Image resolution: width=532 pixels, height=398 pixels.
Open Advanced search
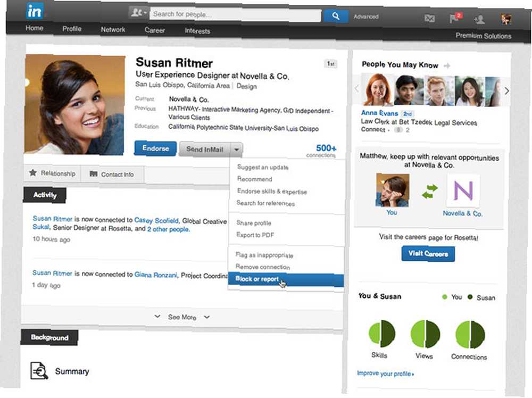click(x=366, y=16)
